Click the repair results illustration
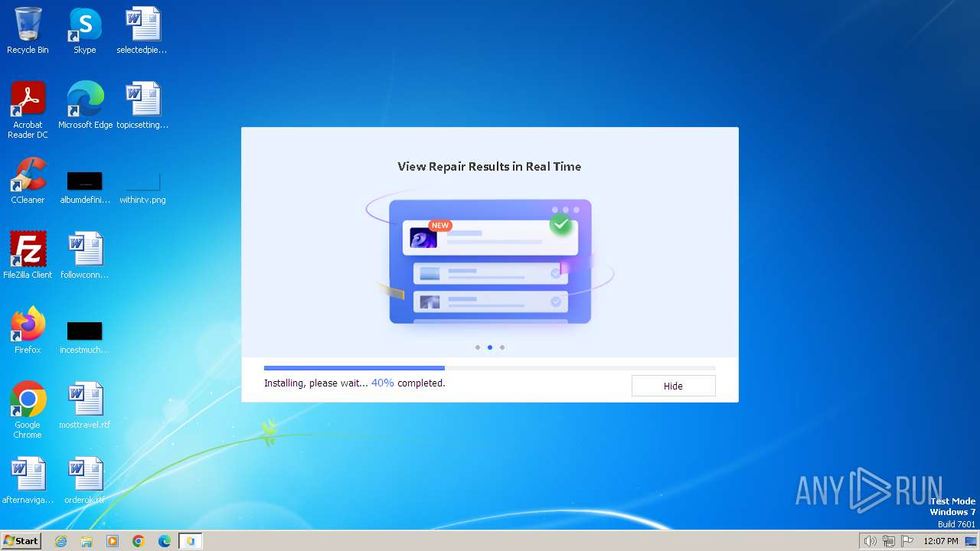The width and height of the screenshot is (980, 551). pos(490,260)
